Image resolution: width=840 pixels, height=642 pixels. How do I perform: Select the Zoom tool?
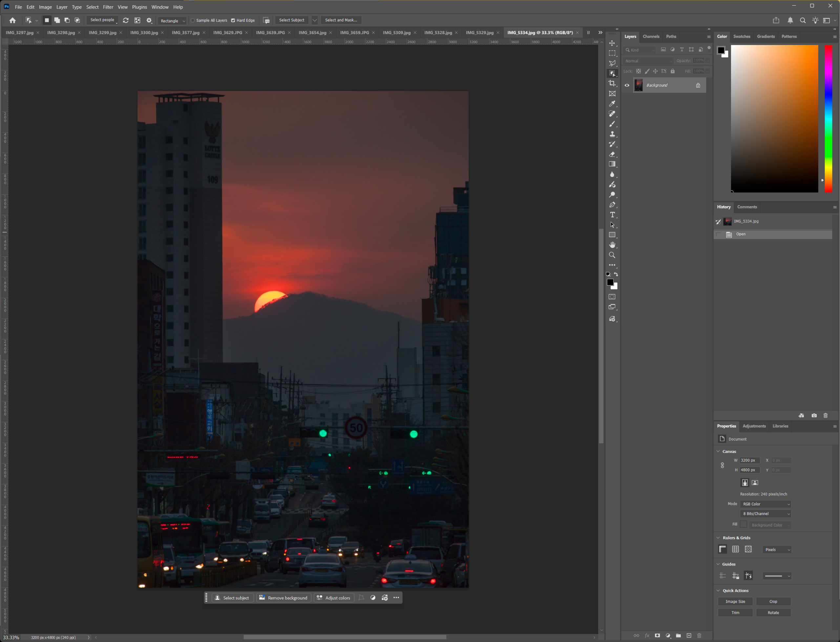pos(612,255)
